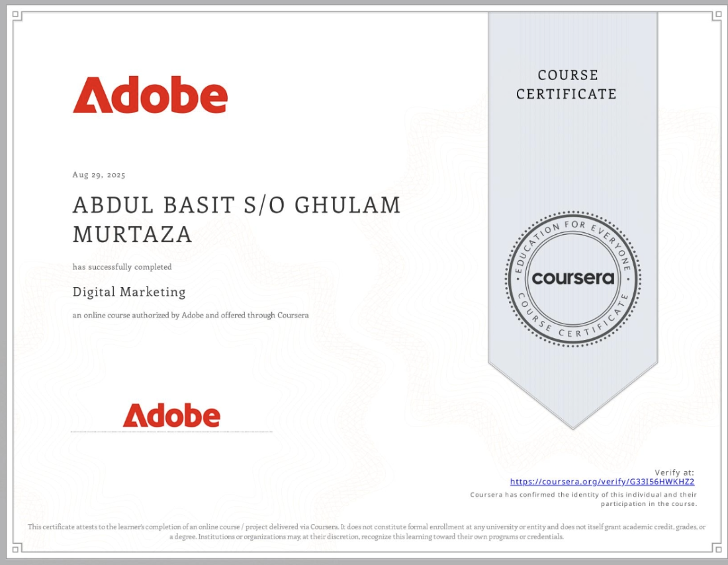Click 'an online course authorized by Adobe' line

191,315
